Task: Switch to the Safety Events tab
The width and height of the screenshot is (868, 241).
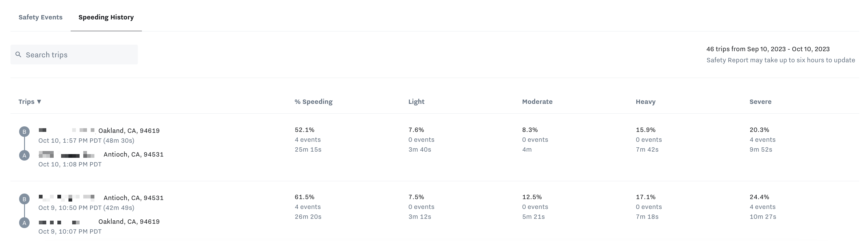Action: pos(40,17)
